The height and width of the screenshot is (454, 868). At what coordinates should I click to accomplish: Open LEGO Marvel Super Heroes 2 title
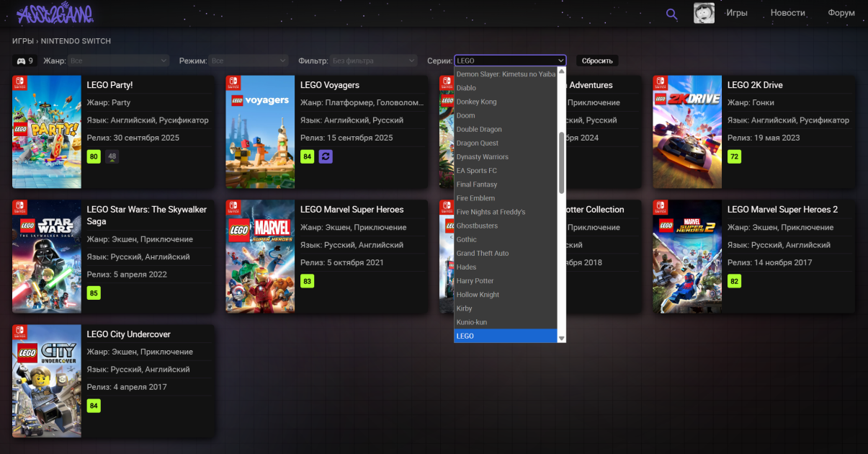tap(783, 210)
